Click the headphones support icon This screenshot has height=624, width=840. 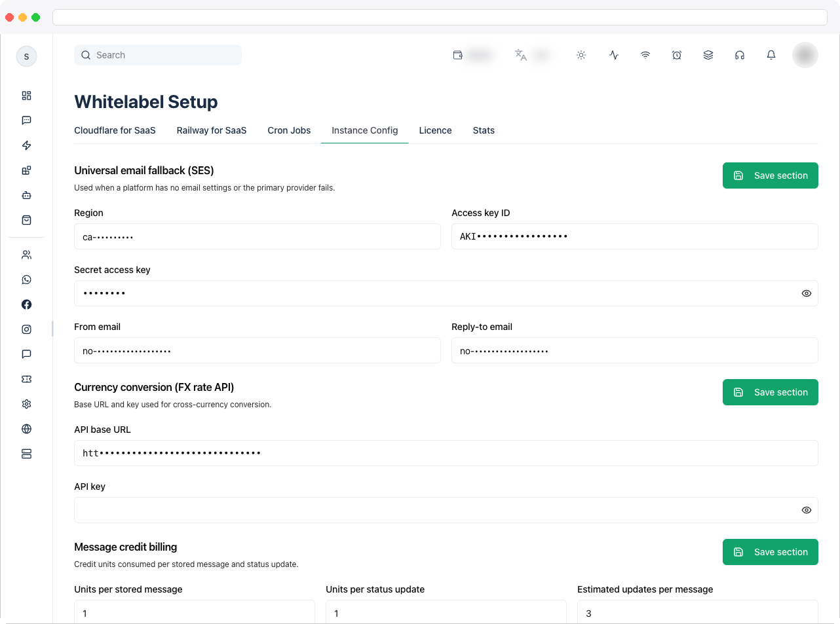pyautogui.click(x=740, y=55)
